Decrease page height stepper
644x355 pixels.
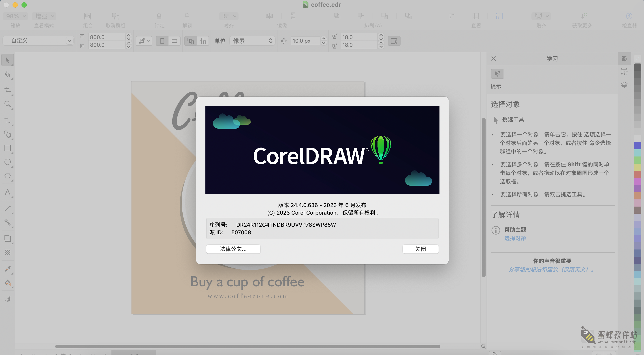128,47
